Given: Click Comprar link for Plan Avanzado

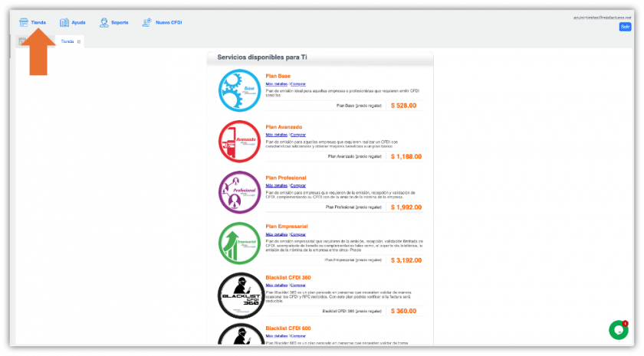Looking at the screenshot, I should pyautogui.click(x=298, y=135).
